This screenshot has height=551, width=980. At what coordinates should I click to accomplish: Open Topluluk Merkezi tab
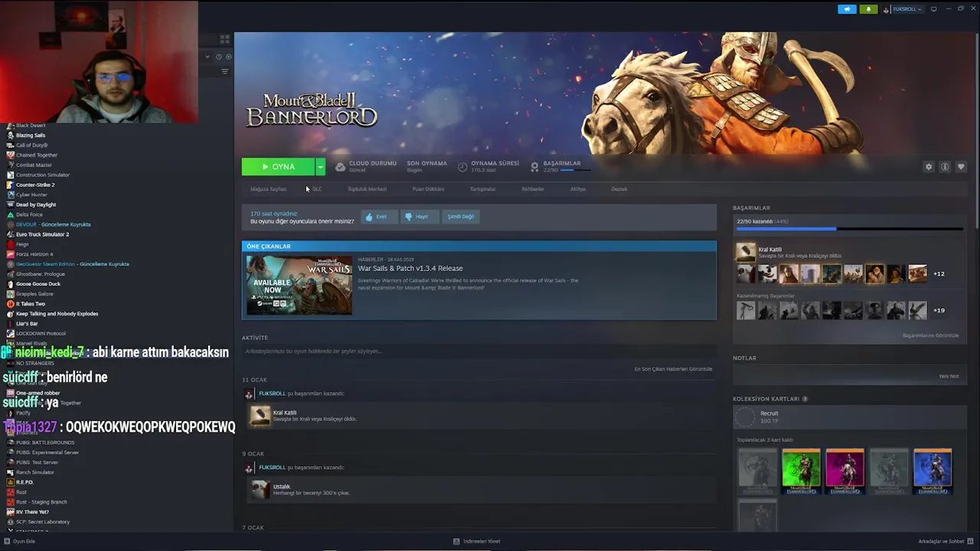(367, 189)
